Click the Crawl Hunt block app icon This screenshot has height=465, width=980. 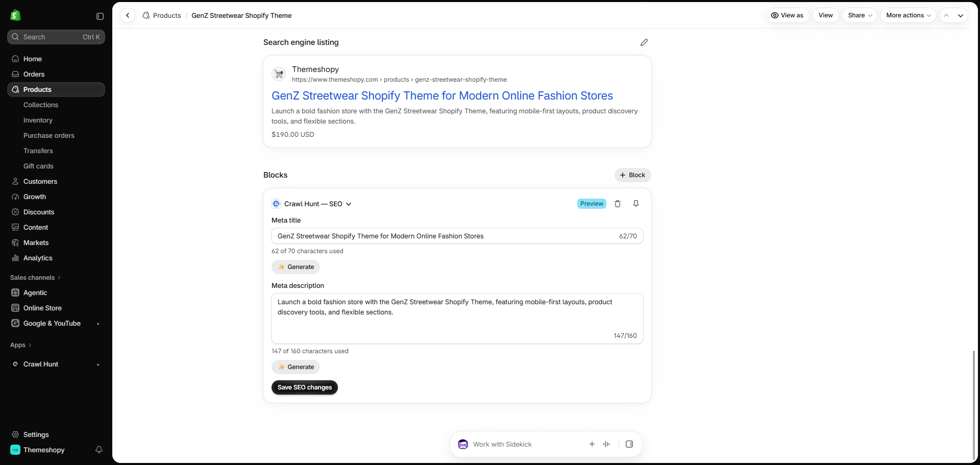(x=276, y=204)
